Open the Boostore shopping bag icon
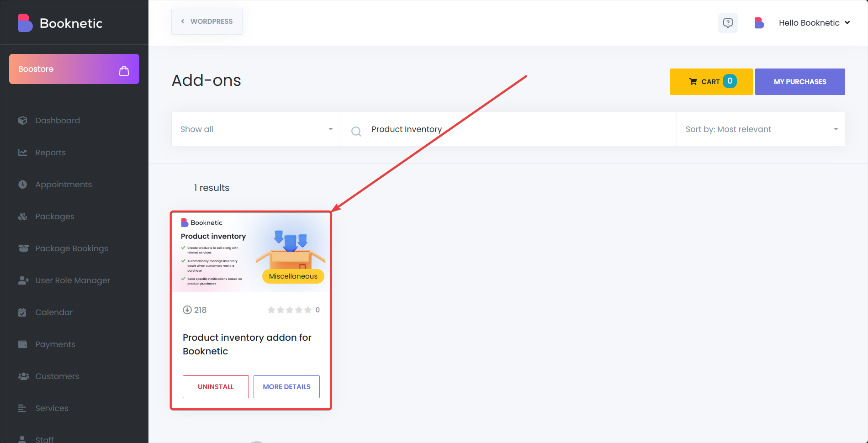Viewport: 868px width, 443px height. (124, 71)
